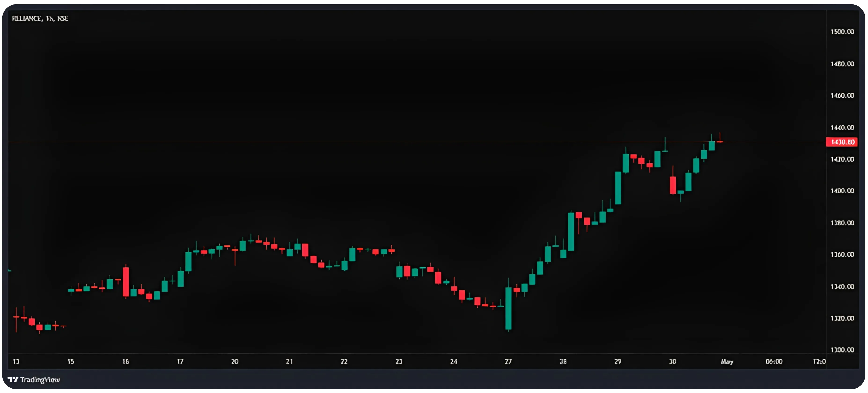The image size is (868, 393).
Task: Click the 17 date label on time axis
Action: [x=180, y=362]
